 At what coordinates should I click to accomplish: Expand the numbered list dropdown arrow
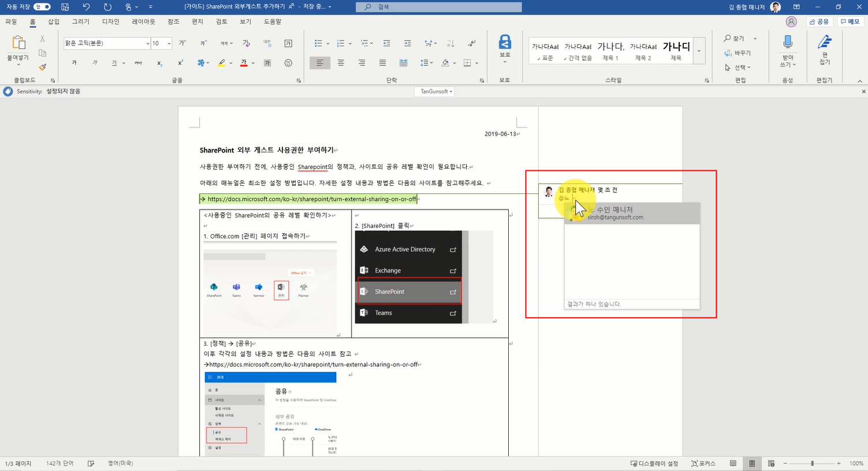[350, 43]
